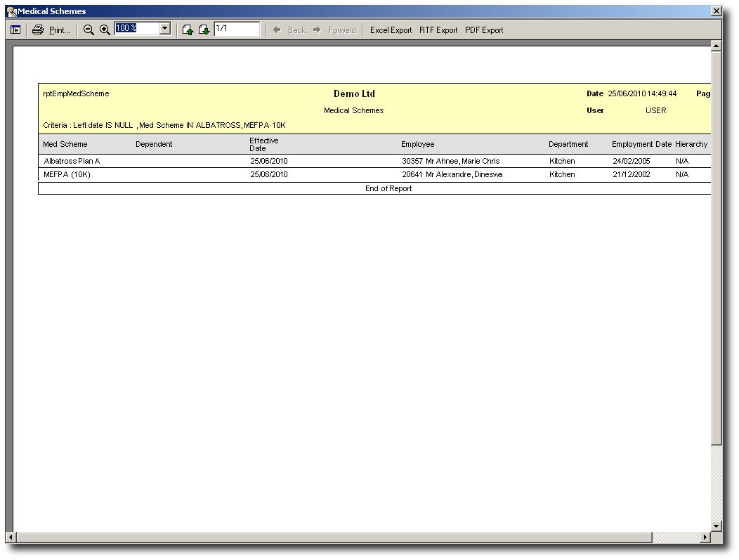Close the Medical Schemes window
Screen dimensions: 739x560
(x=716, y=11)
